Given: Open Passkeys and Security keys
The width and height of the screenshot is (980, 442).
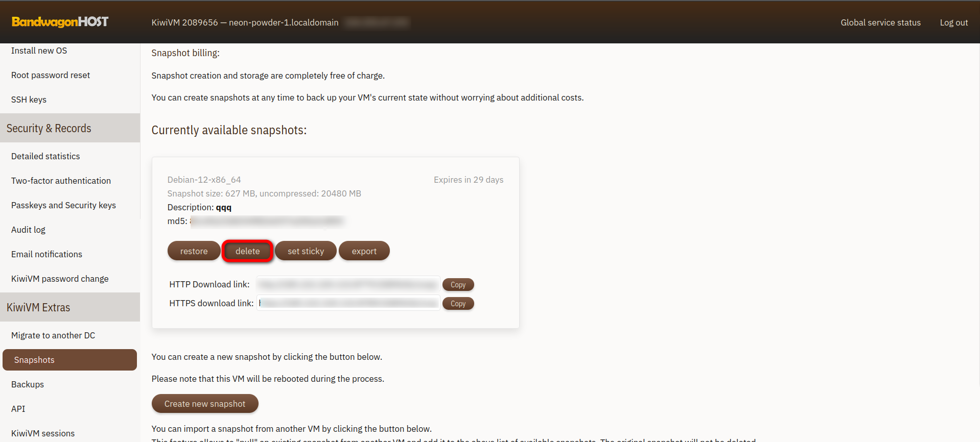Looking at the screenshot, I should click(63, 205).
